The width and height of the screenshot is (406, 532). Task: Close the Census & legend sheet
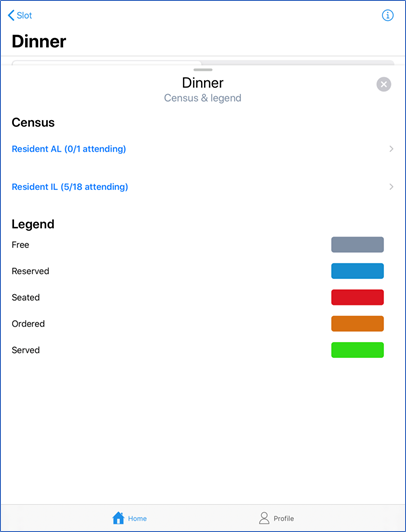click(x=384, y=84)
